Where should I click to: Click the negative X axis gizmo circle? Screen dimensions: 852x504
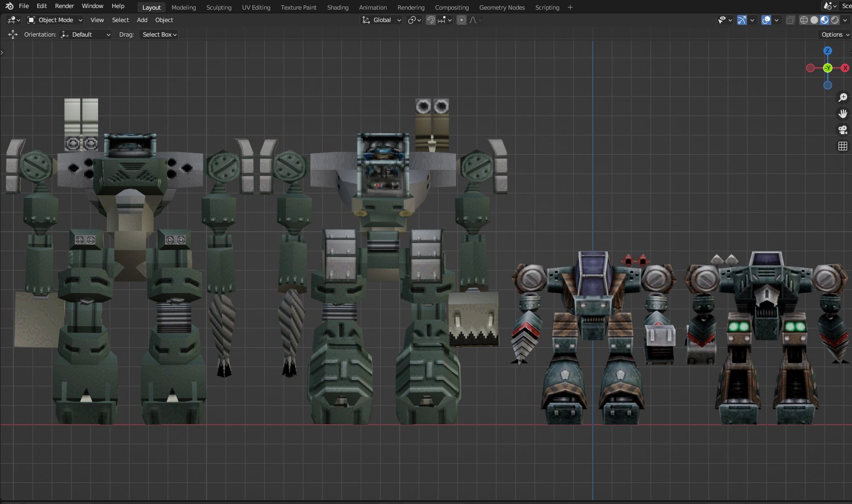(810, 68)
